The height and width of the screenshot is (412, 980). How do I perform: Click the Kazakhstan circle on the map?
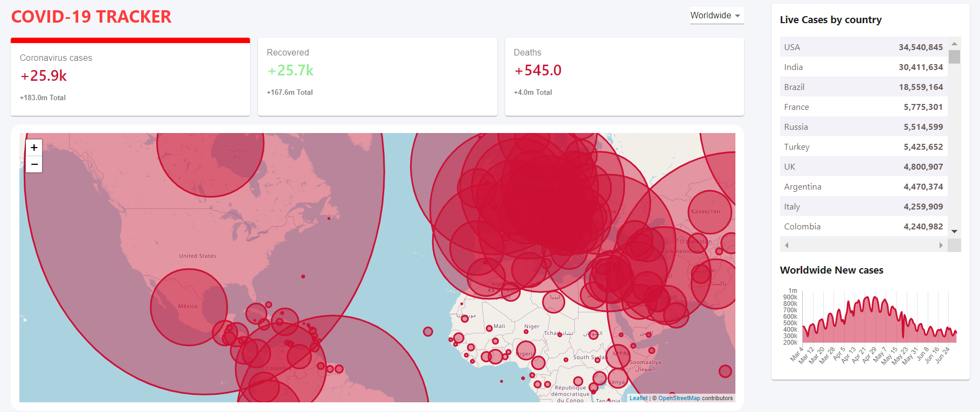710,212
